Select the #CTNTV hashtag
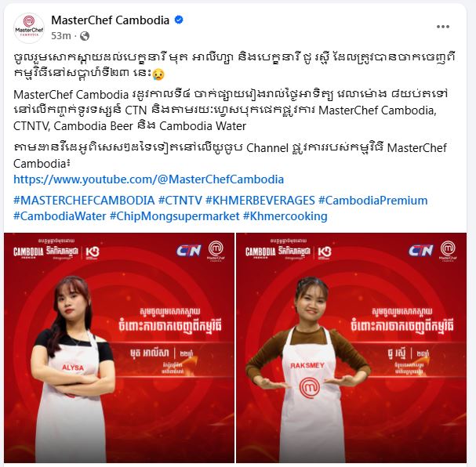Image resolution: width=476 pixels, height=467 pixels. point(180,201)
